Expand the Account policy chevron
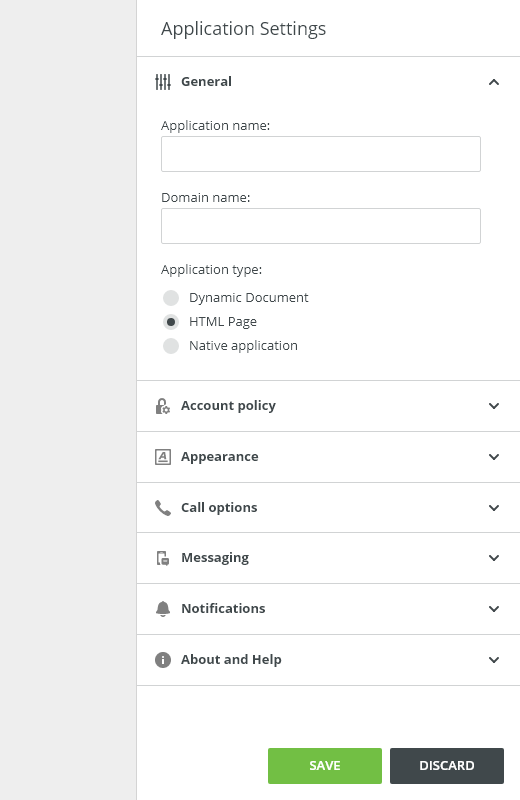This screenshot has width=520, height=800. coord(493,406)
